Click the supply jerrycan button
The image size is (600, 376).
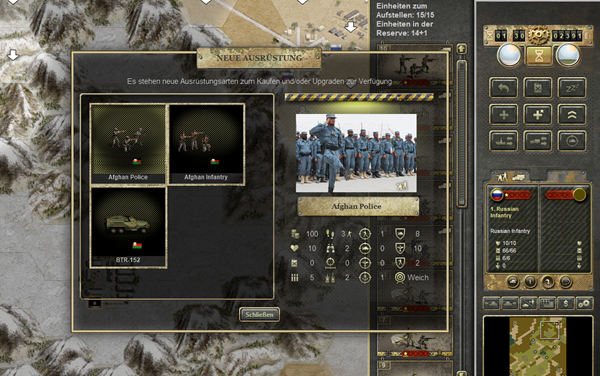[x=538, y=88]
